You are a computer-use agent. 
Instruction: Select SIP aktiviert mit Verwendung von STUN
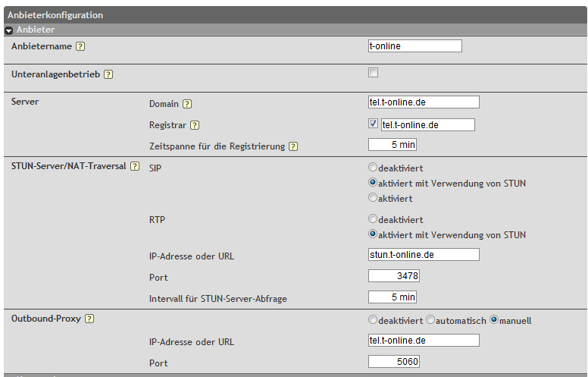click(x=372, y=182)
